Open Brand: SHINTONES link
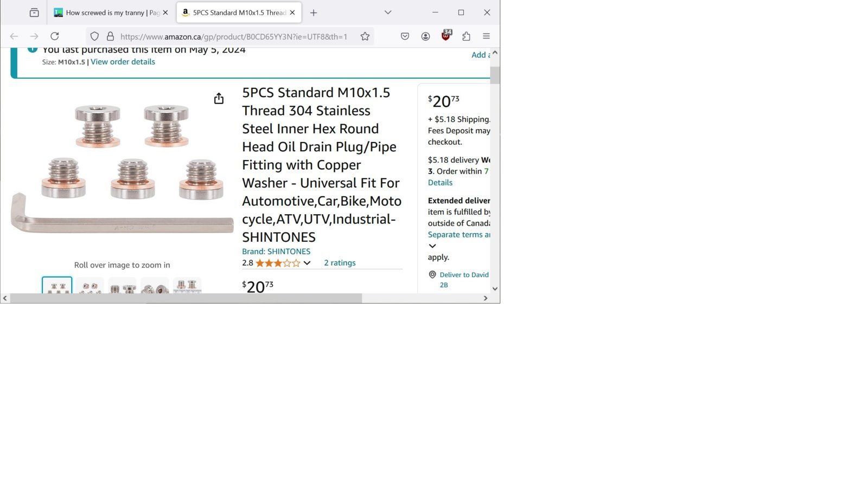The height and width of the screenshot is (488, 868). 276,252
